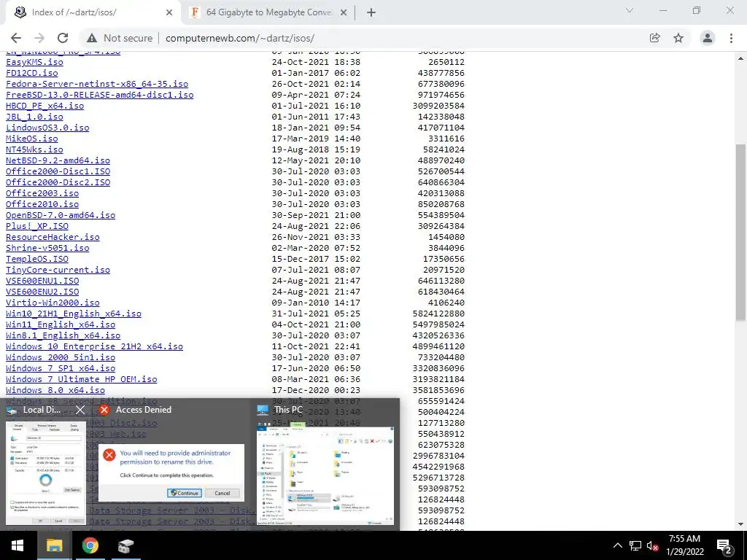Image resolution: width=747 pixels, height=560 pixels.
Task: Click the page vertical scrollbar thumb
Action: (740, 233)
